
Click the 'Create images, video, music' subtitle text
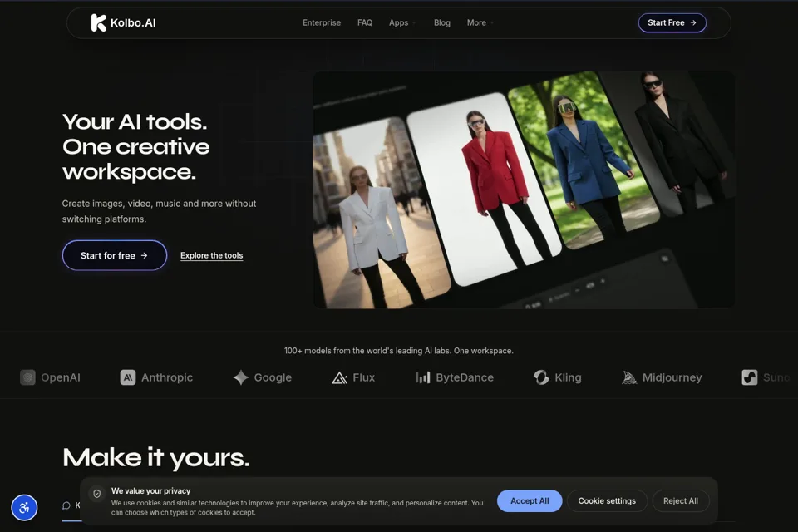(x=159, y=211)
